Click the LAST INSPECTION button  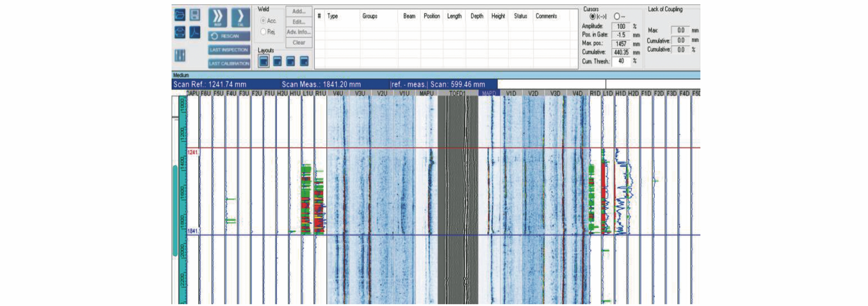(229, 50)
